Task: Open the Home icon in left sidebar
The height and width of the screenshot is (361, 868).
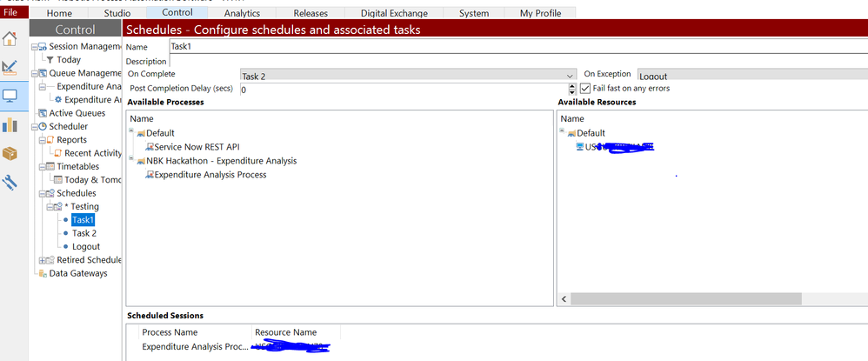Action: point(10,39)
